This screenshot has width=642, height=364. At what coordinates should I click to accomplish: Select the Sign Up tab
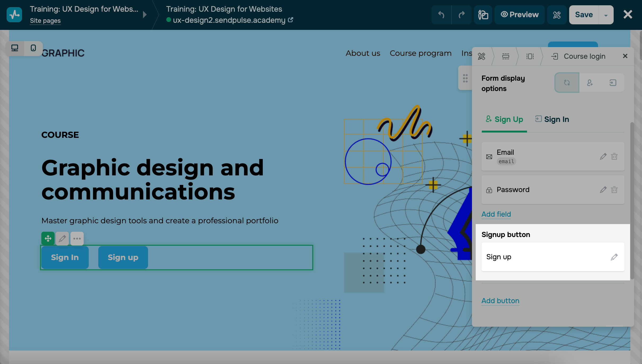(x=504, y=119)
